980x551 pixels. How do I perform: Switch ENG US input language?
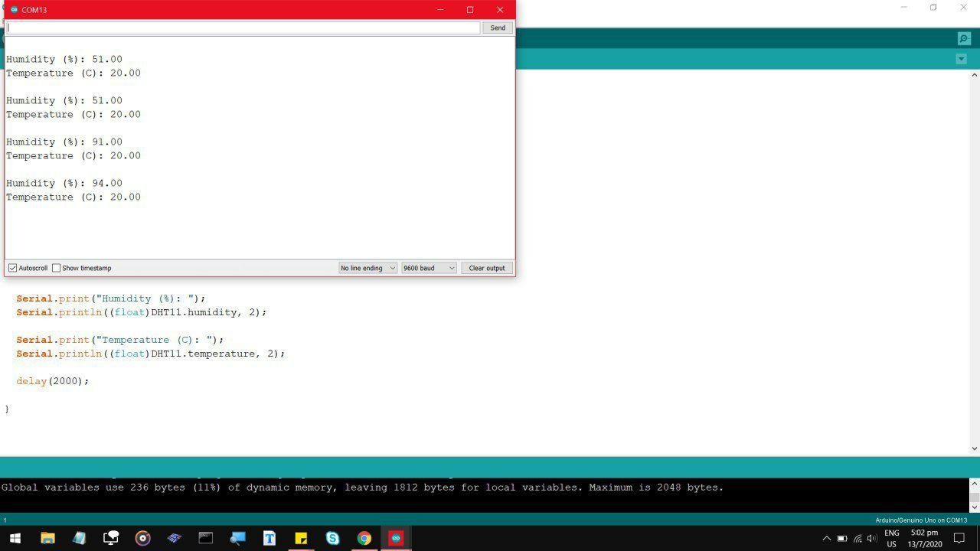coord(892,539)
